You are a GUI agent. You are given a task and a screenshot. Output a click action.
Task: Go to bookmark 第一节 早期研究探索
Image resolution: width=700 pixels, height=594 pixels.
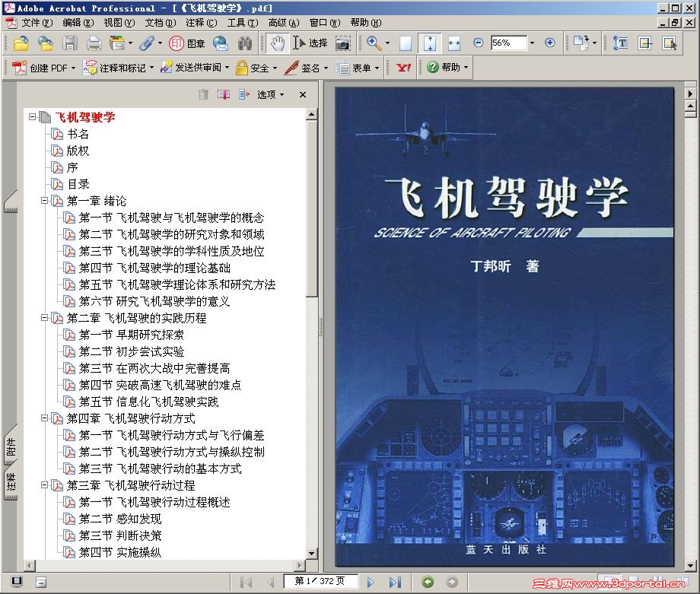click(x=131, y=335)
